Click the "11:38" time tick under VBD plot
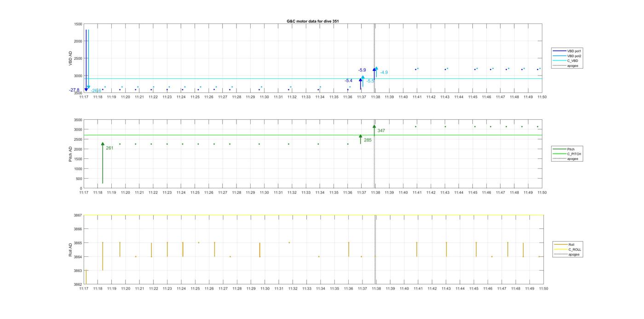 (375, 97)
